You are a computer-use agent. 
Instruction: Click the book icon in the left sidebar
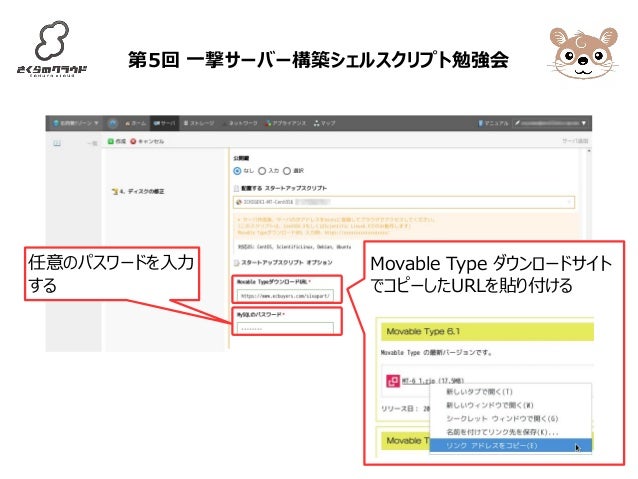coord(57,143)
